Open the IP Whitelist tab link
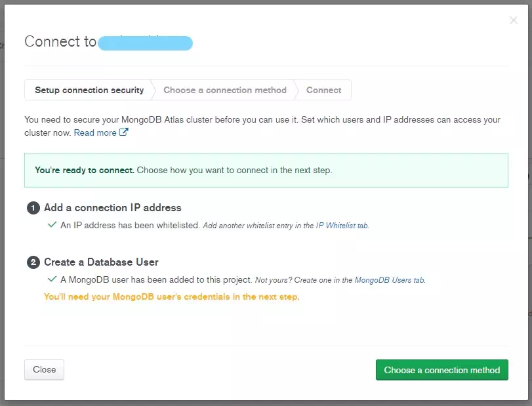This screenshot has width=532, height=406. [342, 226]
